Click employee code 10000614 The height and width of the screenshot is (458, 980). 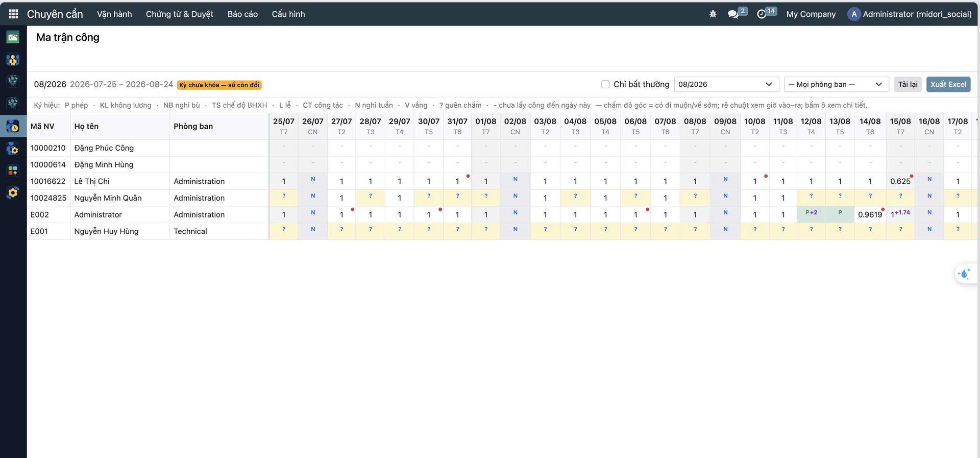click(x=48, y=164)
